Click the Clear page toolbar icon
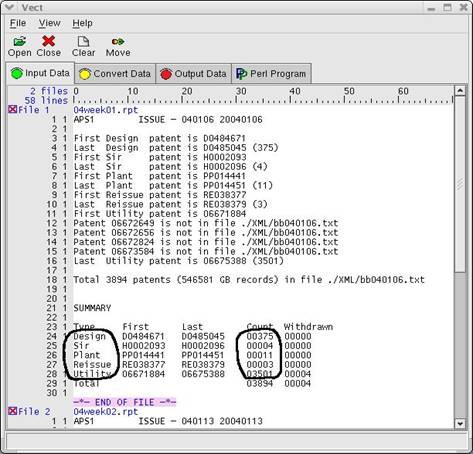 click(83, 41)
